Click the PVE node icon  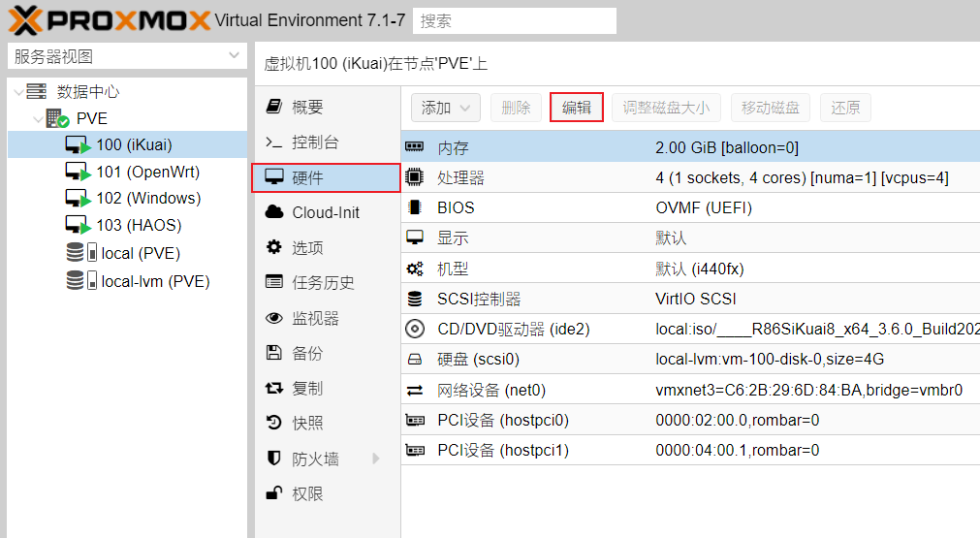click(x=57, y=118)
